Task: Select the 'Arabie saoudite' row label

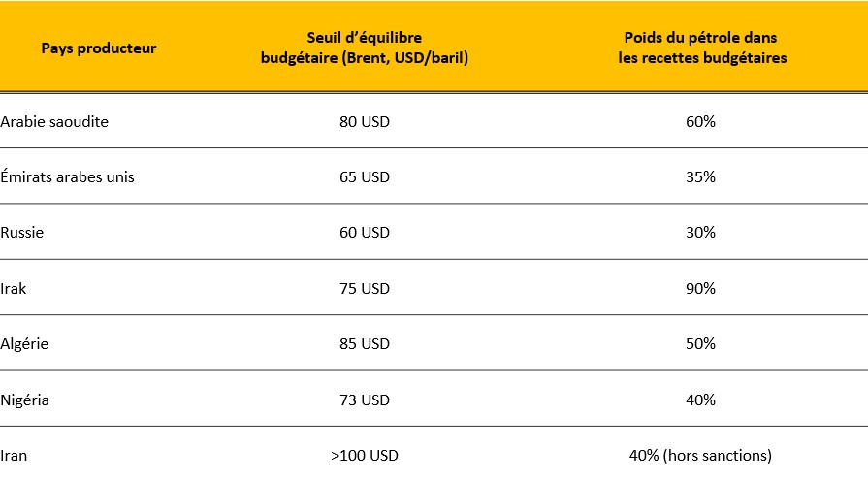Action: click(54, 122)
